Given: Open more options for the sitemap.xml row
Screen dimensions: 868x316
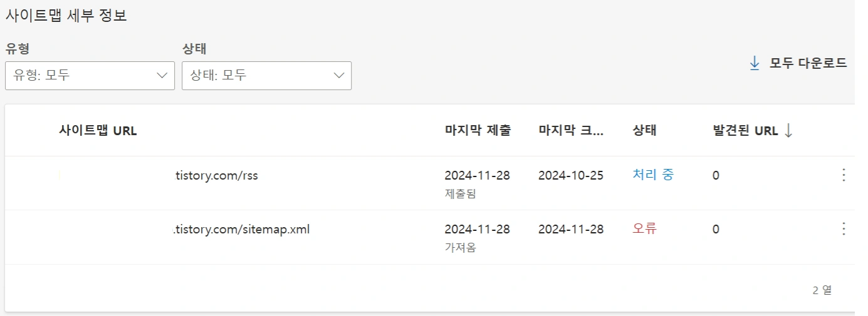Looking at the screenshot, I should 844,229.
